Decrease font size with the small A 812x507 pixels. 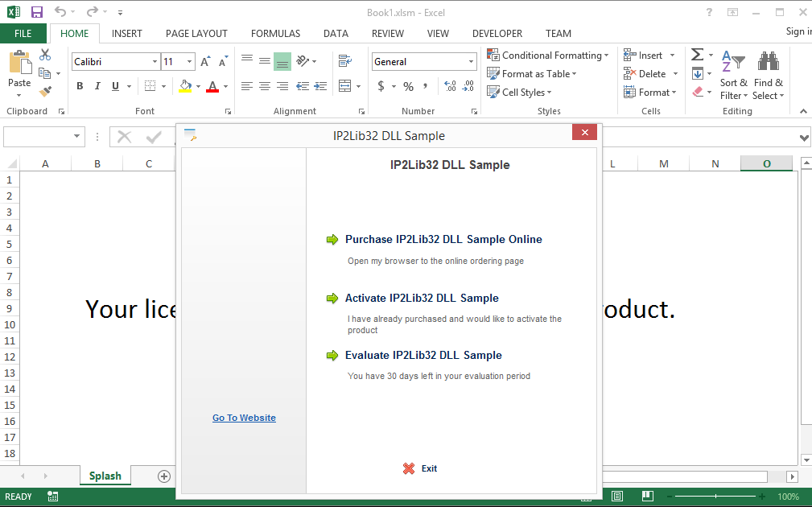coord(223,62)
